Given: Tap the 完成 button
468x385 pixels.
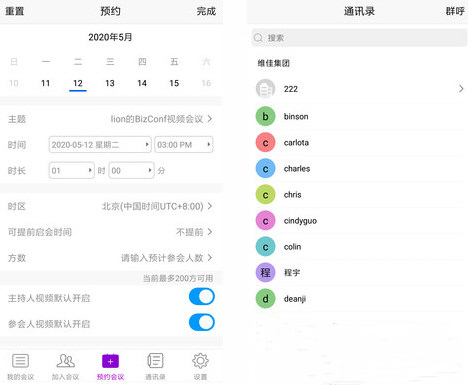Looking at the screenshot, I should point(206,11).
